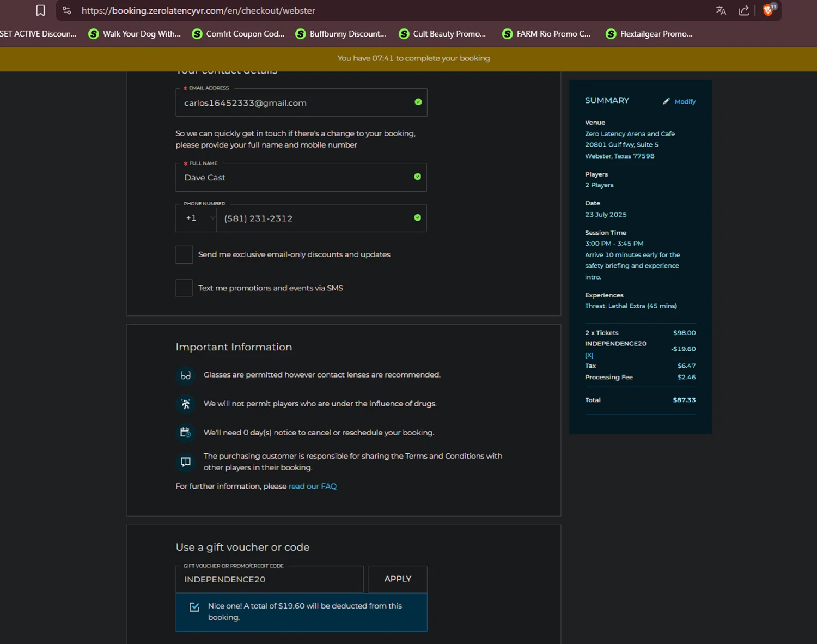Click the APPLY button
817x644 pixels.
tap(398, 579)
